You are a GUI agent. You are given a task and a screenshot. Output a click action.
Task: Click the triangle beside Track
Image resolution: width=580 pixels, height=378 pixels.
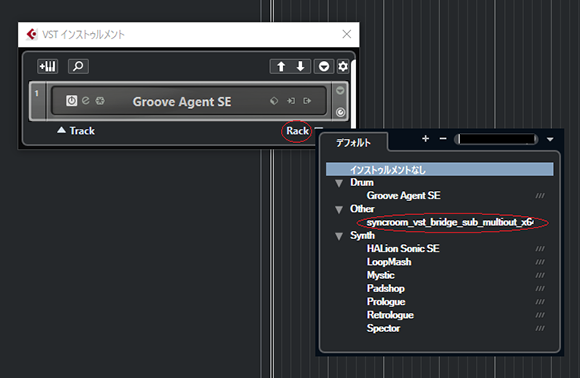click(x=61, y=130)
